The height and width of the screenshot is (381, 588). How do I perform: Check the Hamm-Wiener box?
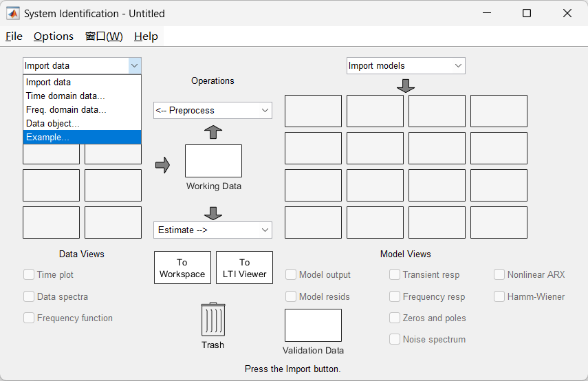(x=499, y=296)
